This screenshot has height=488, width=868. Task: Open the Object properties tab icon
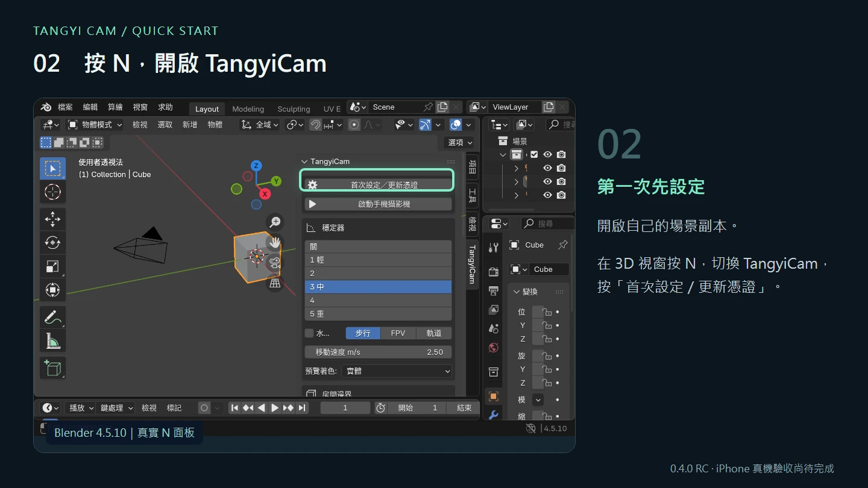tap(494, 396)
